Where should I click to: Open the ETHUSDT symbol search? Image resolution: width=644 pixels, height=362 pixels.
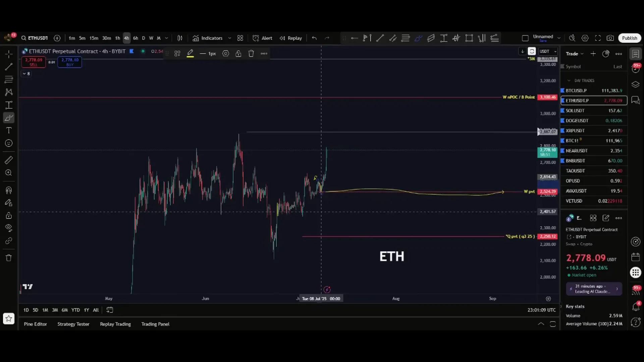(35, 38)
